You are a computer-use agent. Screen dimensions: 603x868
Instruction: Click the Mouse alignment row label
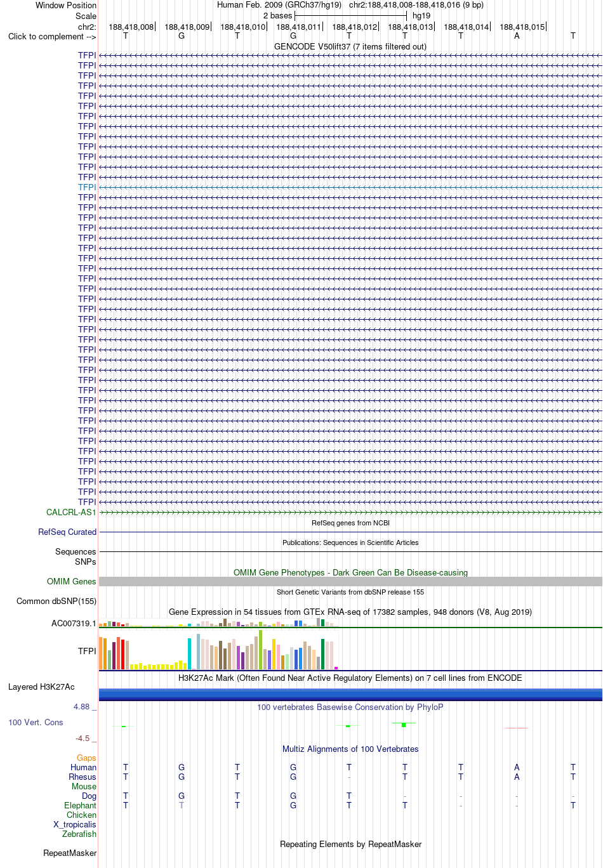(84, 786)
